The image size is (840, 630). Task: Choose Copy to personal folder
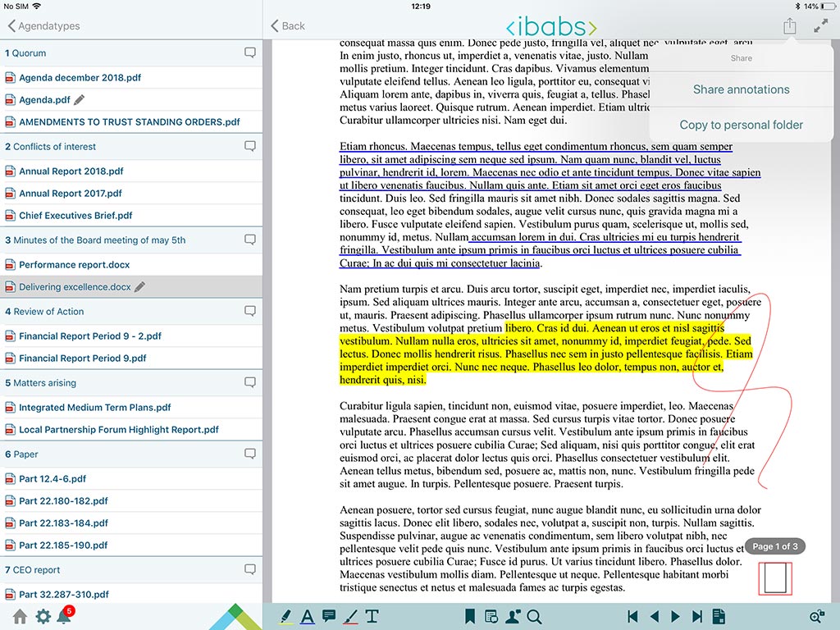click(741, 125)
